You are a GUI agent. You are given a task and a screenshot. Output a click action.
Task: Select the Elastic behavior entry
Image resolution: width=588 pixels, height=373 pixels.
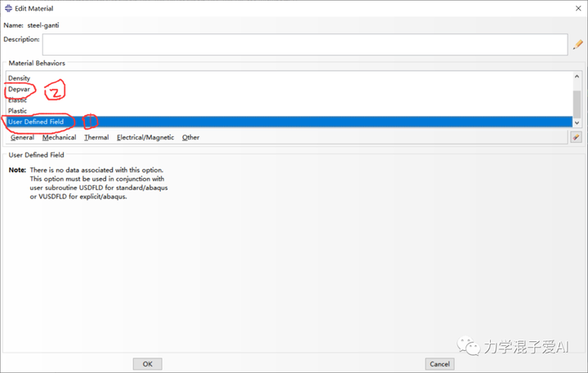[18, 100]
